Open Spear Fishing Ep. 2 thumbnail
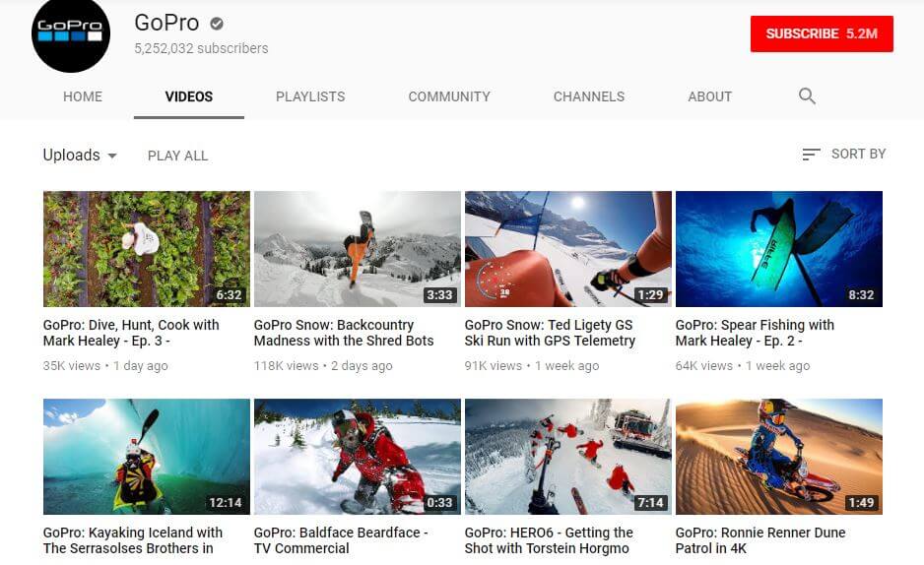The width and height of the screenshot is (924, 565). point(779,248)
